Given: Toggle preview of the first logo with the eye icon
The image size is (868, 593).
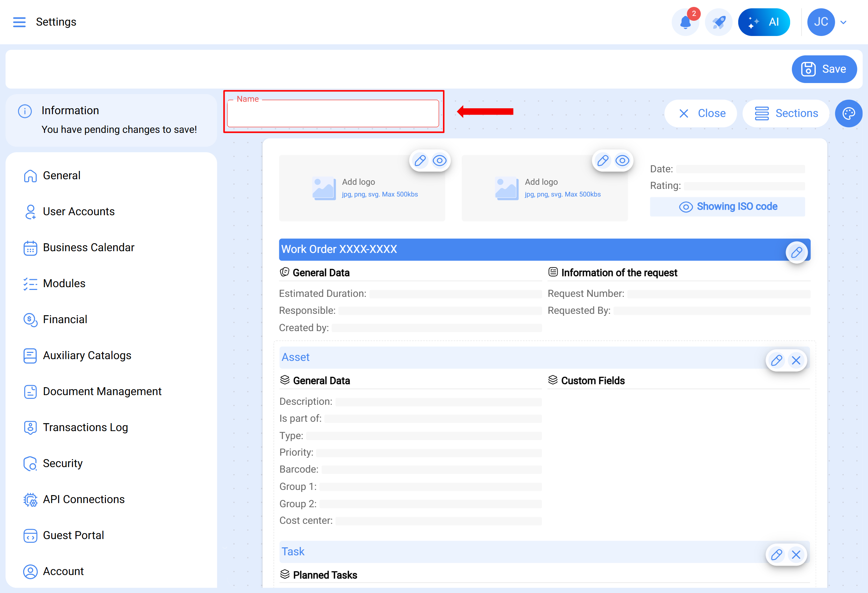Looking at the screenshot, I should pyautogui.click(x=440, y=161).
